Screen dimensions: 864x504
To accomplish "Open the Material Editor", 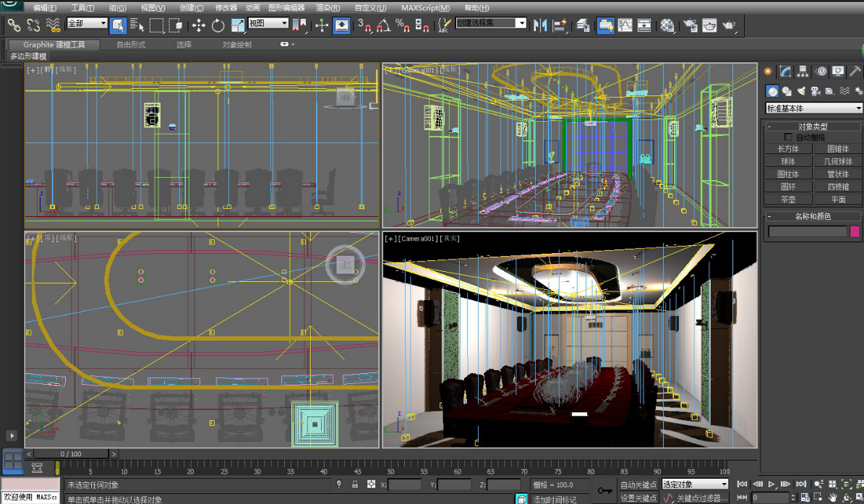I will pyautogui.click(x=667, y=25).
